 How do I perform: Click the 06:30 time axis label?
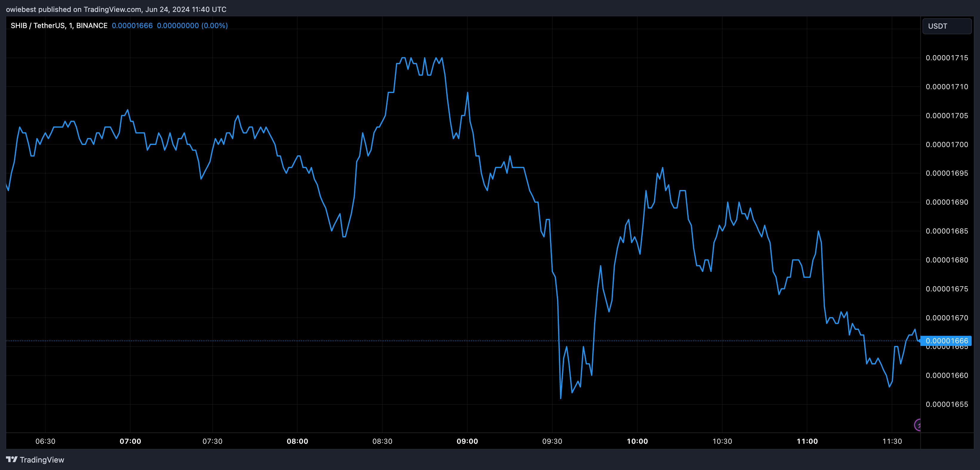click(45, 441)
